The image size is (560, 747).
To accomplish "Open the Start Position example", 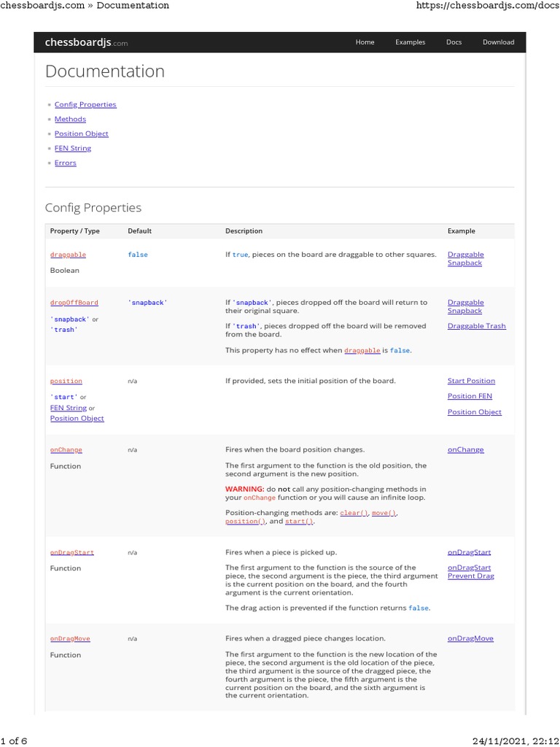I will click(471, 381).
